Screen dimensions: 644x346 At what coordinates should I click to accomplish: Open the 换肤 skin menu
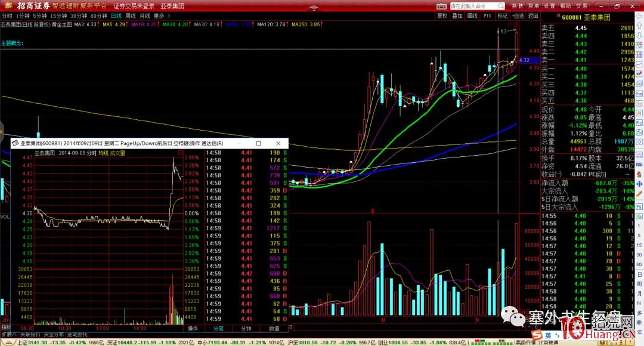[518, 6]
